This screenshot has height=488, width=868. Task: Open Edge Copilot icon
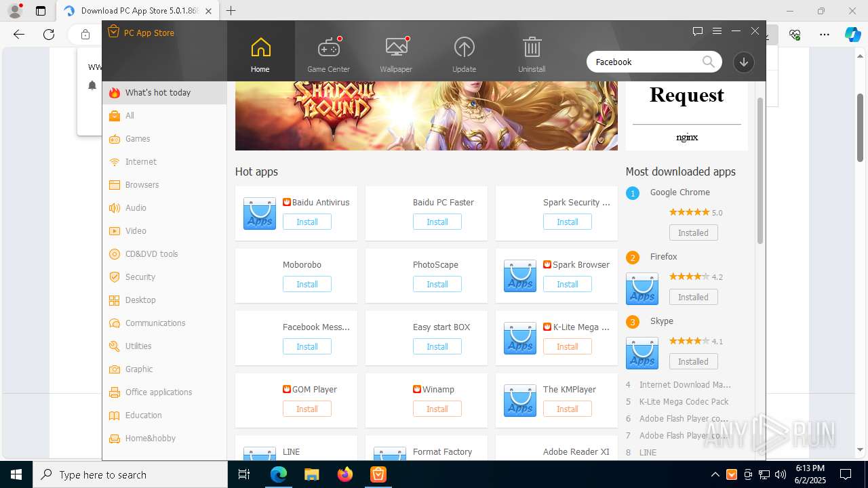pyautogui.click(x=852, y=35)
